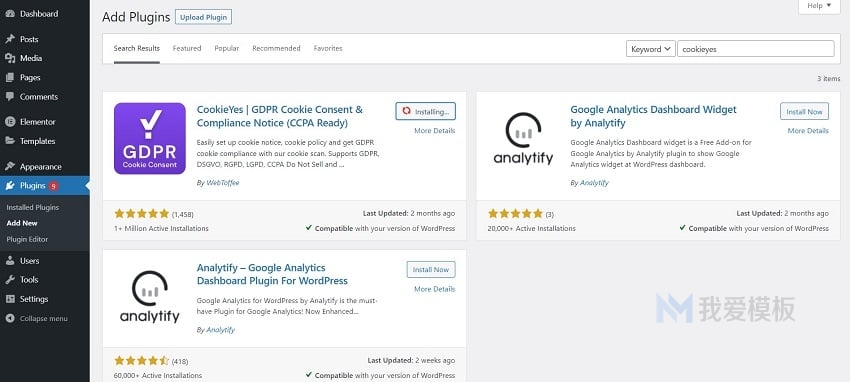This screenshot has width=850, height=382.
Task: Open Installed Plugins submenu item
Action: [x=33, y=208]
